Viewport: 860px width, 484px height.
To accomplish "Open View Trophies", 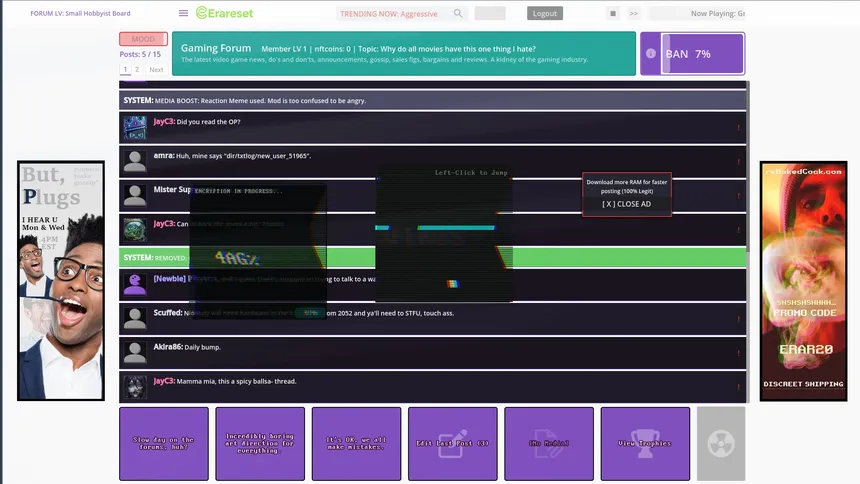I will tap(645, 443).
